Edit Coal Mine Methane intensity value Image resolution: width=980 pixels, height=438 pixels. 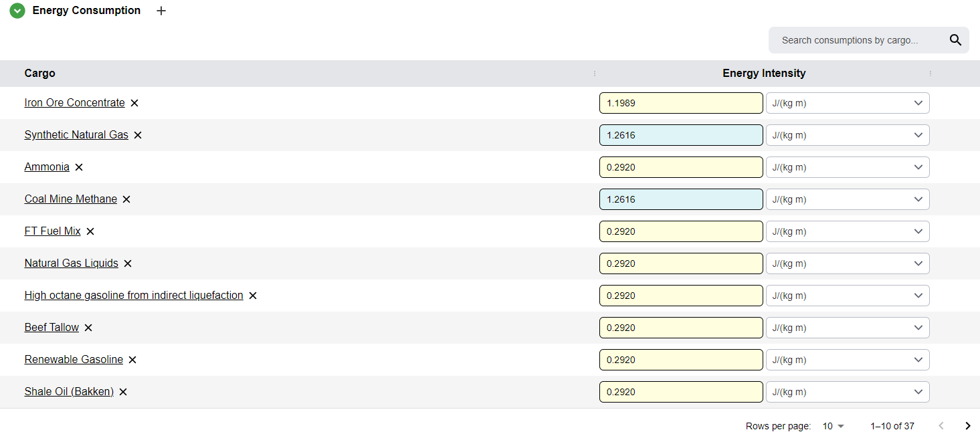[x=681, y=199]
